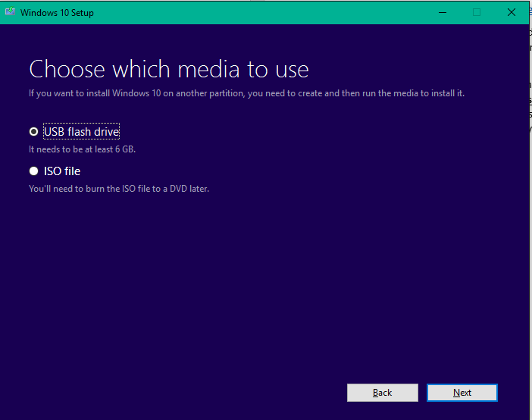
Task: Click 'It needs to be at least 6 GB.' text
Action: tap(82, 149)
